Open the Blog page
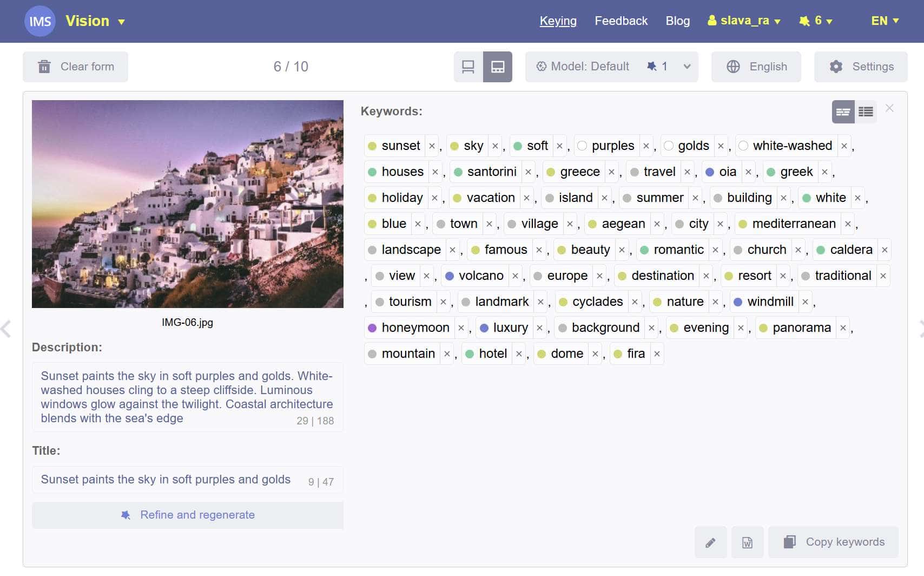 tap(677, 21)
